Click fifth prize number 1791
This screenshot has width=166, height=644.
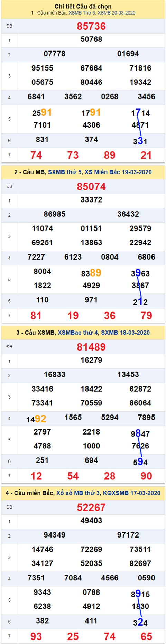(91, 113)
